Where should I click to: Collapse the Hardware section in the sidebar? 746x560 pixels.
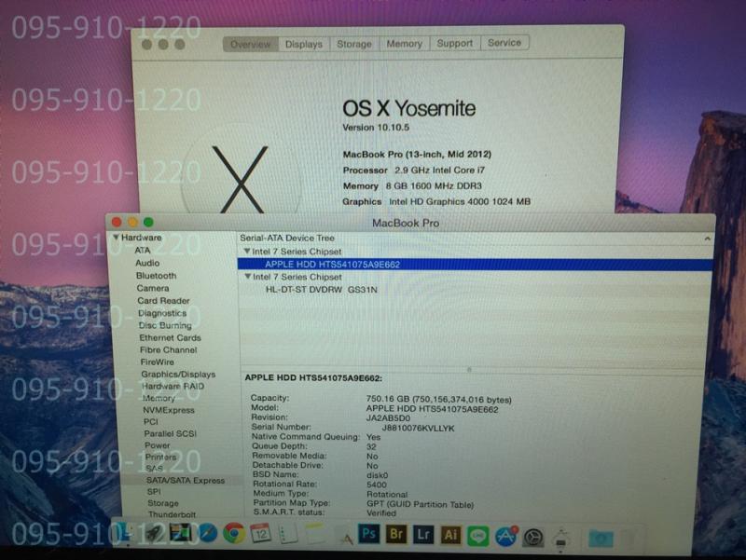coord(116,239)
